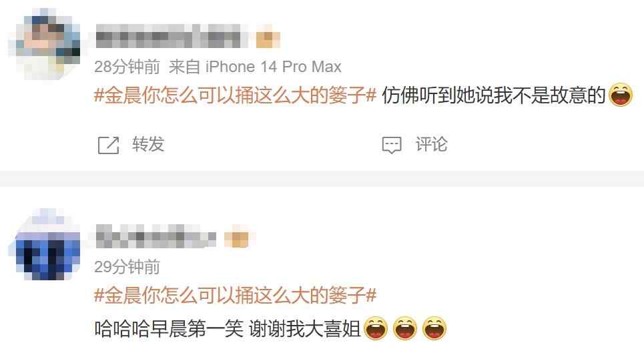
Task: Open the 评论 comment option
Action: pyautogui.click(x=431, y=145)
